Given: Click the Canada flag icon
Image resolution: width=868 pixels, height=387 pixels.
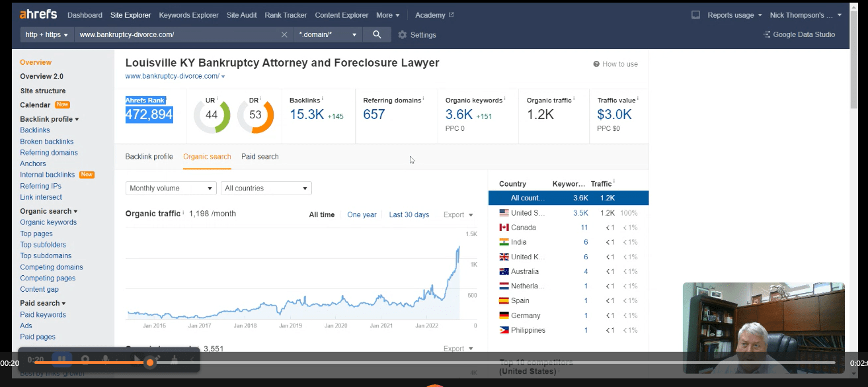Looking at the screenshot, I should [x=504, y=228].
